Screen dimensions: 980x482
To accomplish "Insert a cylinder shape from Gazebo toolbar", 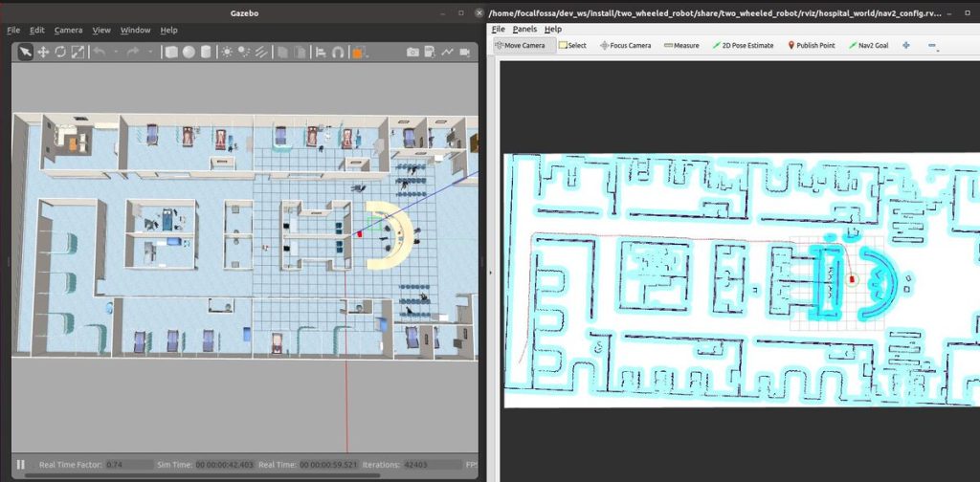I will [x=206, y=52].
